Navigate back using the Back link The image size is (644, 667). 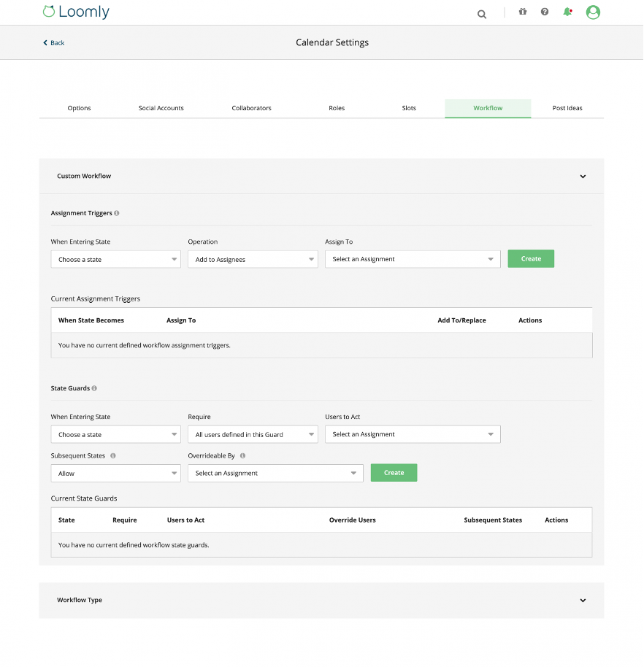53,42
